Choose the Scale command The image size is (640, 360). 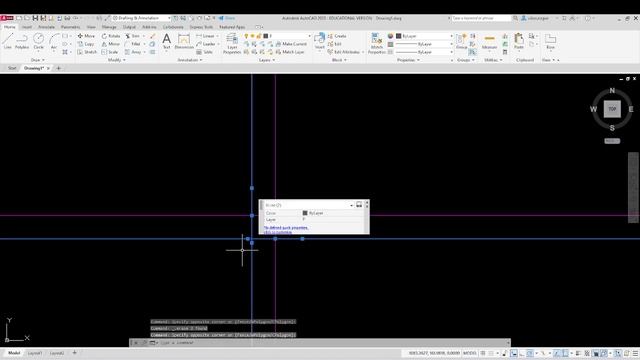click(110, 52)
